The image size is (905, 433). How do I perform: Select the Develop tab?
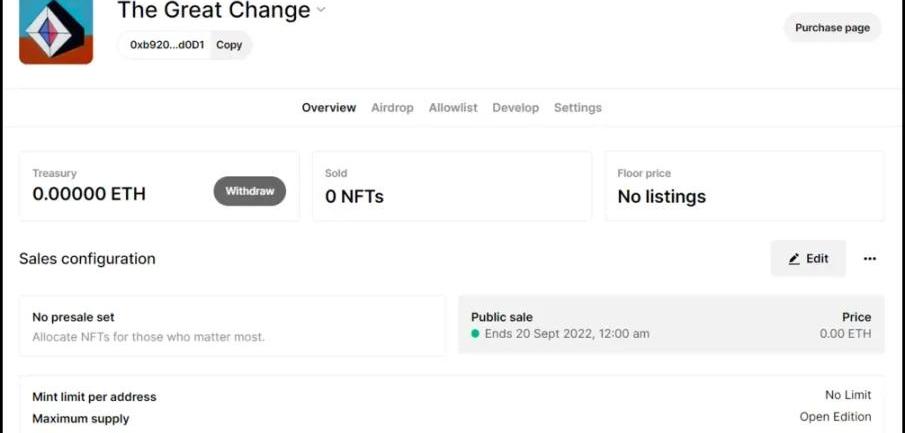(x=515, y=108)
